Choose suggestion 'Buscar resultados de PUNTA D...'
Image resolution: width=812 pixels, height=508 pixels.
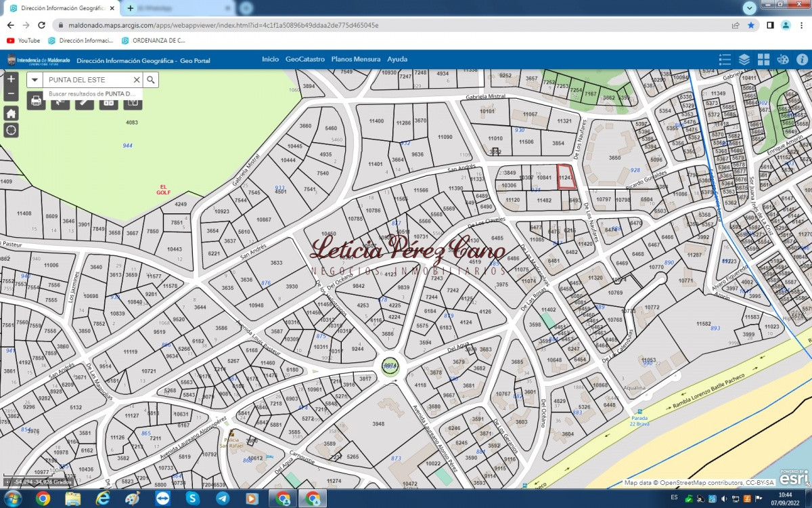pos(93,93)
